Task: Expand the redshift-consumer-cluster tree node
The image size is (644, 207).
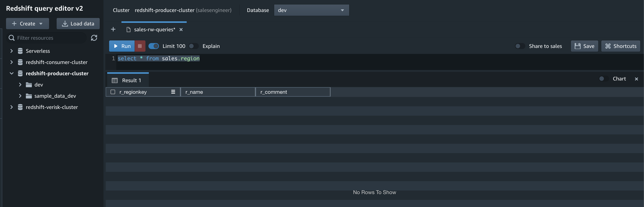Action: point(11,62)
